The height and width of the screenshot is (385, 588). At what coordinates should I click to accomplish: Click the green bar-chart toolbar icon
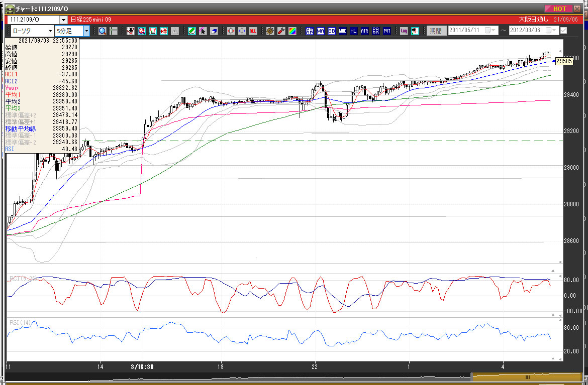(x=153, y=31)
